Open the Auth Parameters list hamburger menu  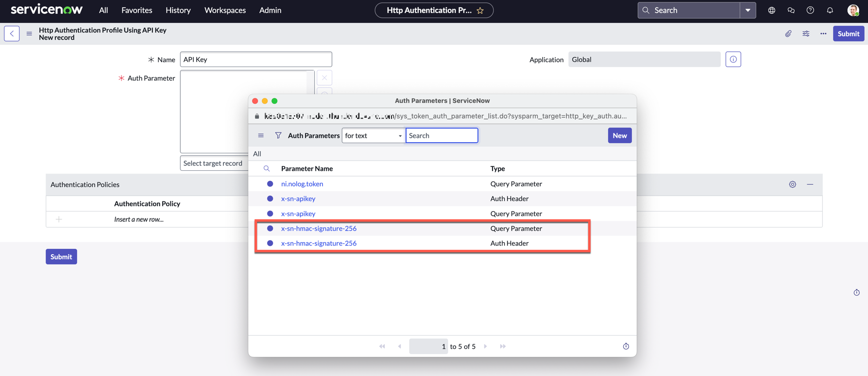(x=261, y=135)
